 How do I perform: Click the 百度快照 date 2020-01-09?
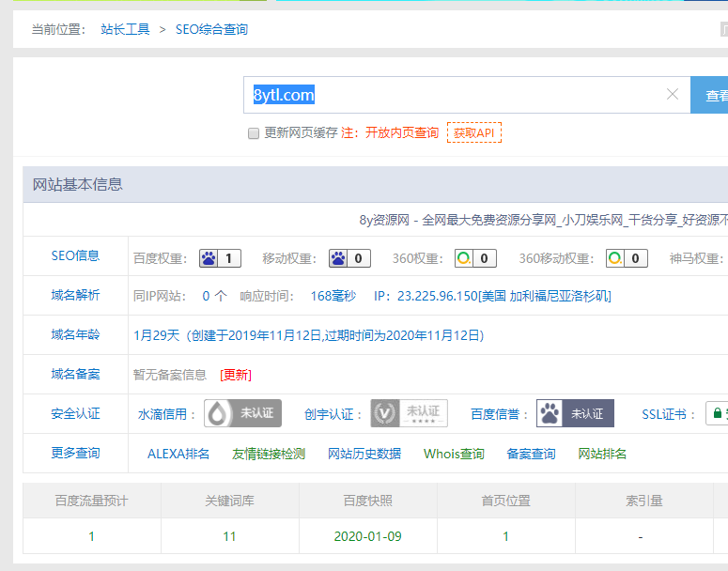367,536
